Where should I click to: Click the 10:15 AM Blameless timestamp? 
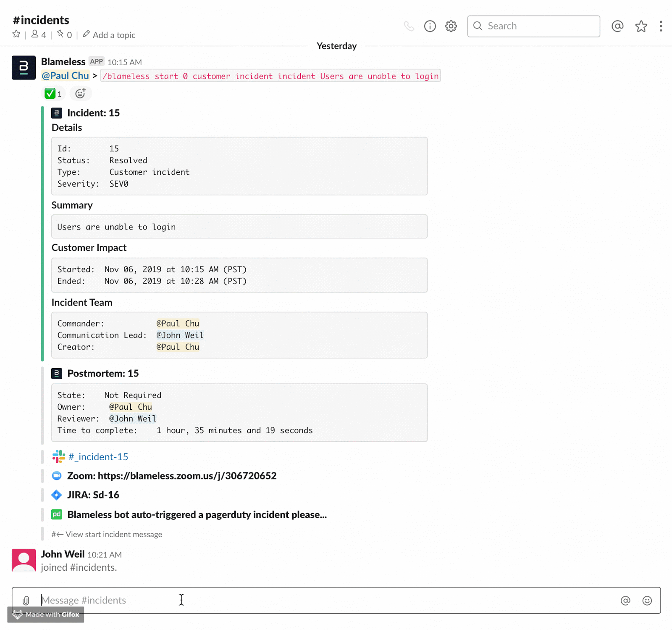125,62
